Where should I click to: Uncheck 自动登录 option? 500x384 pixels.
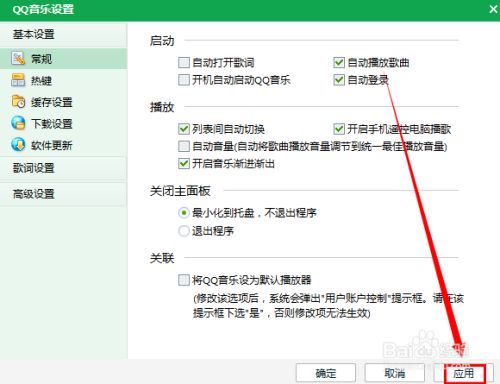(x=339, y=80)
